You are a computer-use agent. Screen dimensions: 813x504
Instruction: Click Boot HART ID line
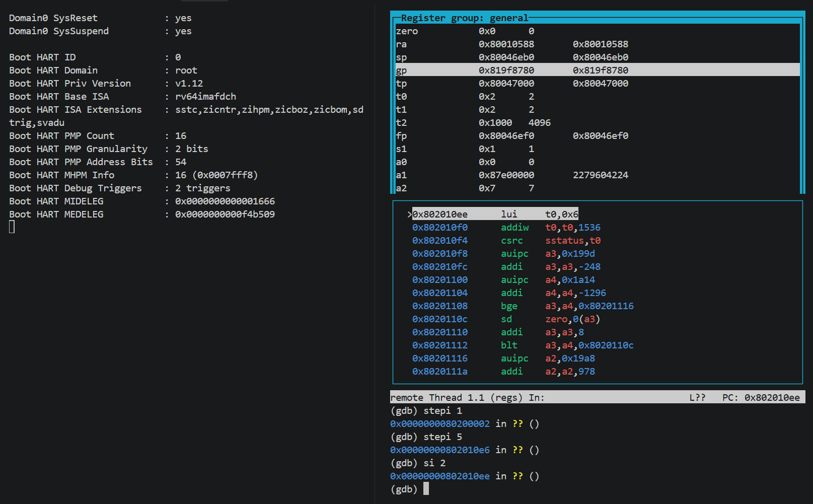tap(95, 57)
